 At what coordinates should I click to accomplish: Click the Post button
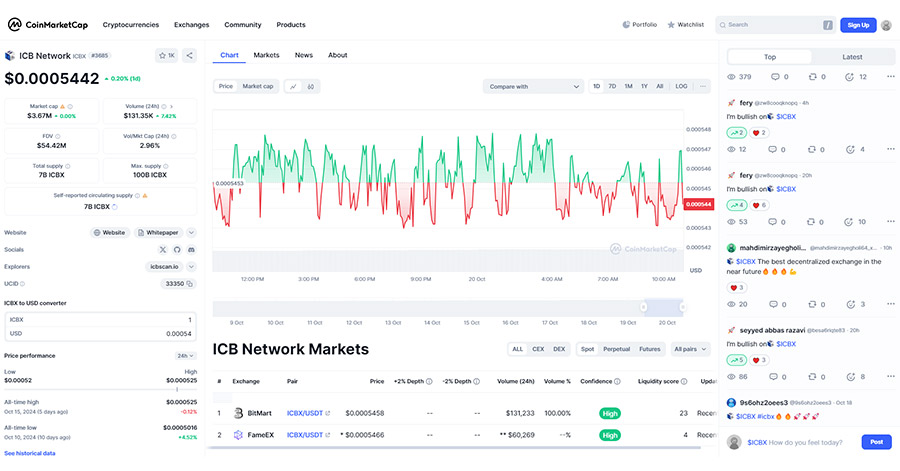(876, 442)
